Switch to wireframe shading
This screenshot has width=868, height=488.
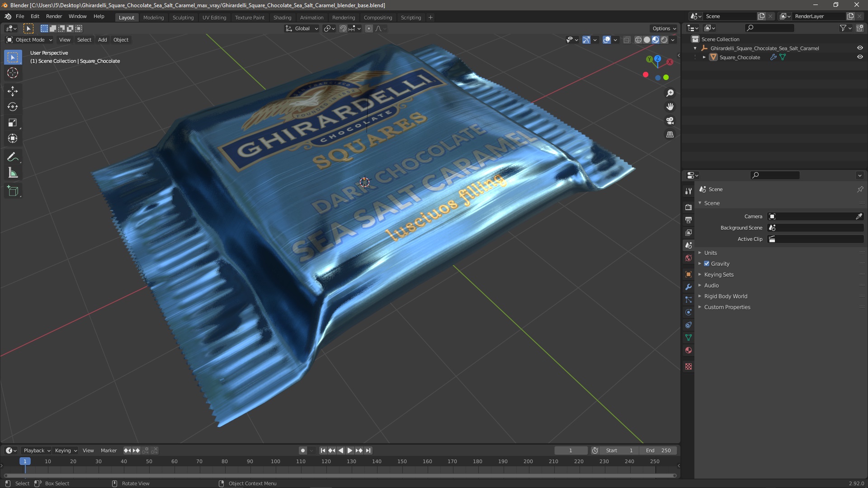(x=638, y=40)
